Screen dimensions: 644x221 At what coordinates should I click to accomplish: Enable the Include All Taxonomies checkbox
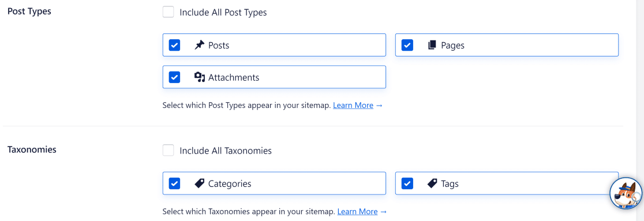168,151
